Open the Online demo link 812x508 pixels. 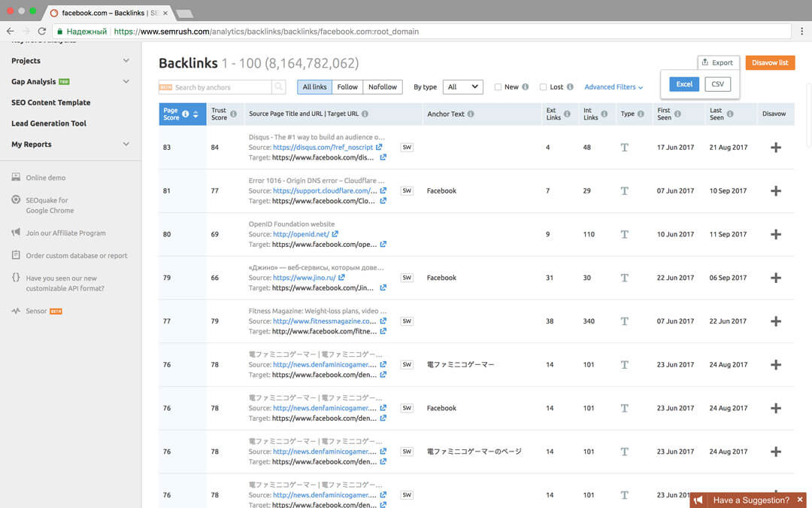coord(46,178)
